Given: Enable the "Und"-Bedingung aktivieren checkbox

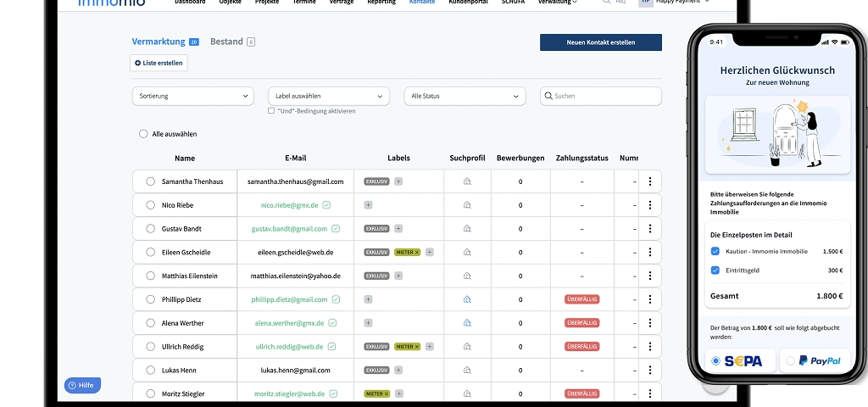Looking at the screenshot, I should coord(271,111).
